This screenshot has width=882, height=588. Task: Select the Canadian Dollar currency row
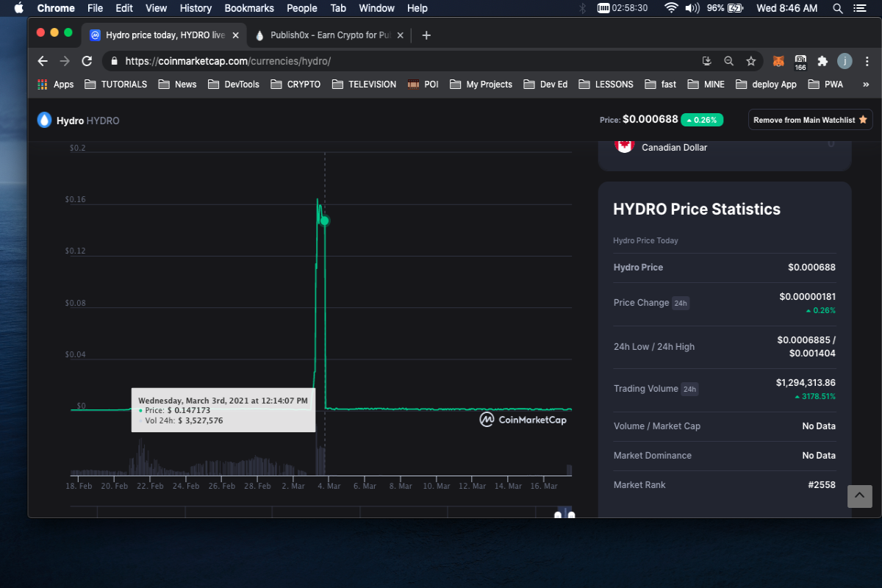pyautogui.click(x=725, y=147)
